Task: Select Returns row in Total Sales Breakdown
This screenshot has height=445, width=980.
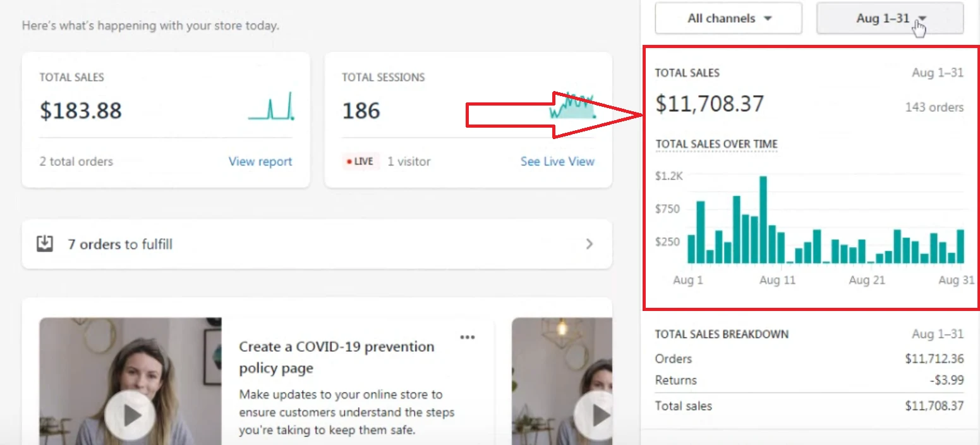Action: [x=809, y=380]
